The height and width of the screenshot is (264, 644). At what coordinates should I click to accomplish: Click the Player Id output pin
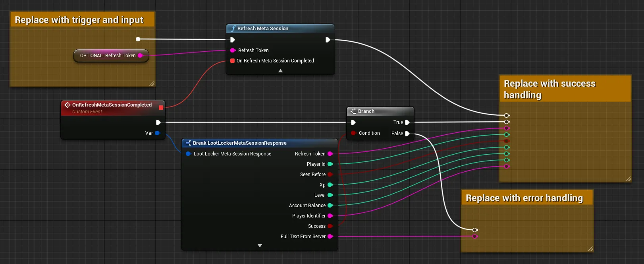tap(330, 164)
